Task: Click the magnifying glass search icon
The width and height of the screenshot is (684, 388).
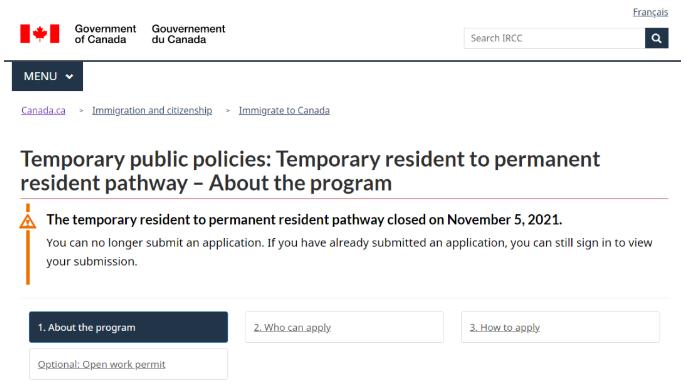Action: tap(656, 38)
